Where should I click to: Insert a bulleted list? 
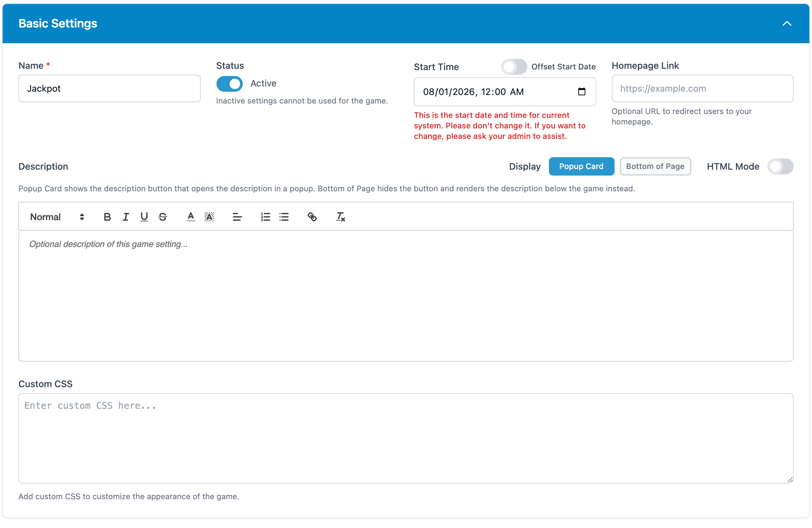[x=284, y=217]
